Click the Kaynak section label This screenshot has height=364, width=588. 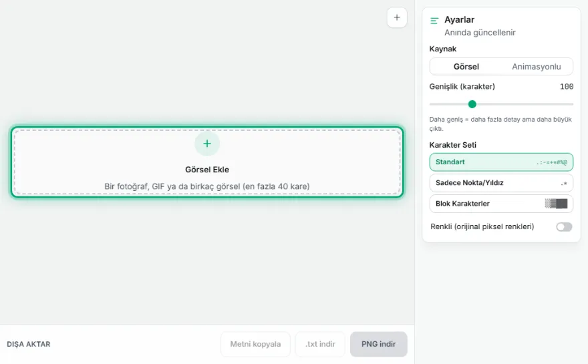[x=443, y=49]
